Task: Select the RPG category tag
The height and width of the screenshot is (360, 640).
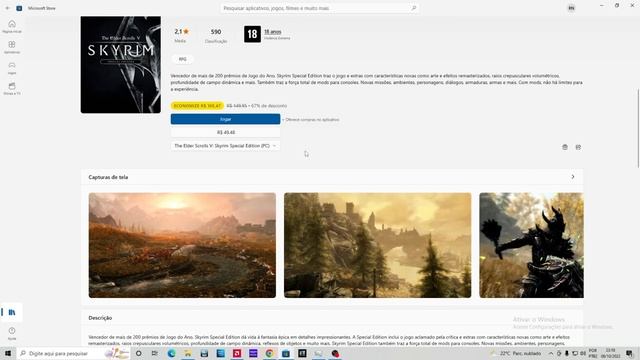Action: (182, 59)
